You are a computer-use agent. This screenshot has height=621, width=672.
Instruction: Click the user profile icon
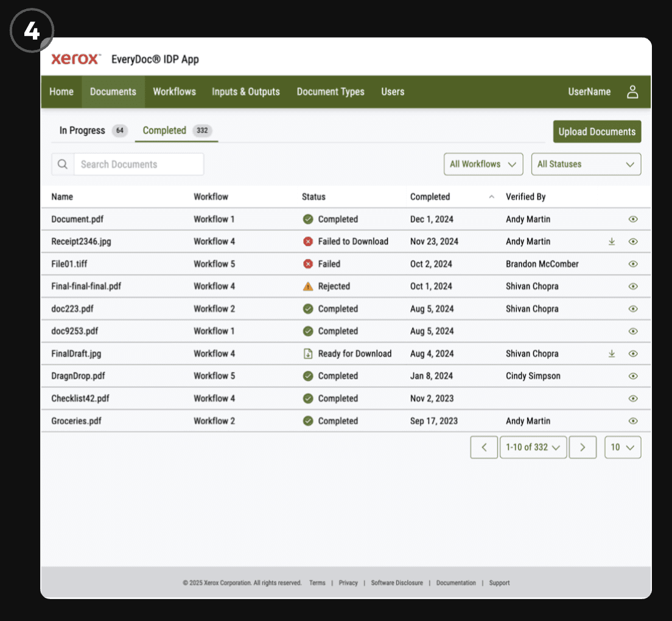click(632, 92)
